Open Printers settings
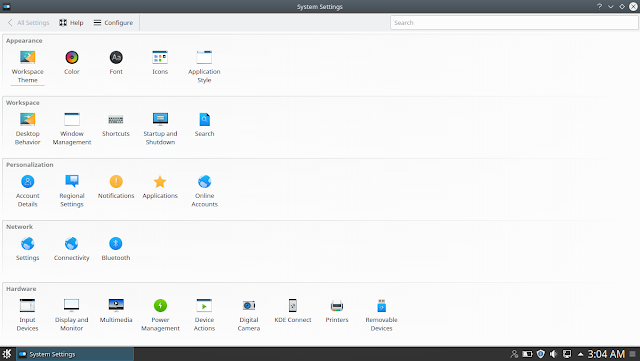This screenshot has width=640, height=361. click(337, 311)
